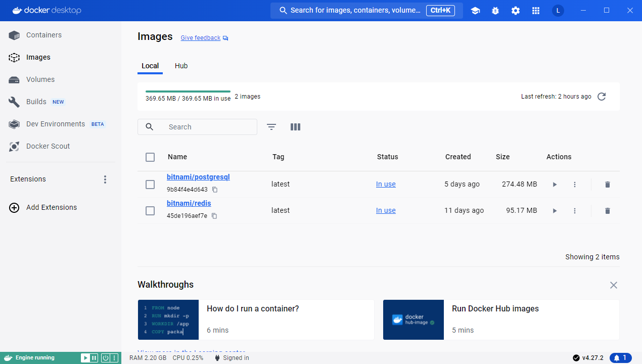Sort by the Size column header

pos(502,157)
